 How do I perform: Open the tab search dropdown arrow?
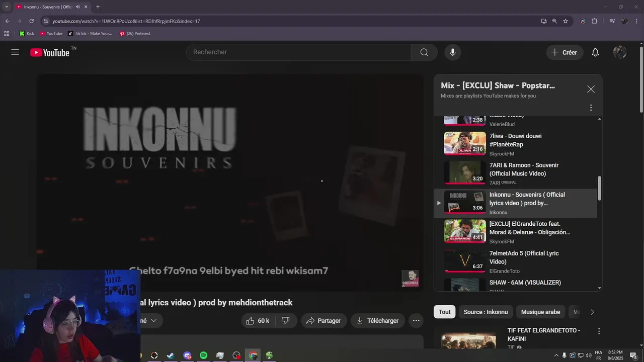click(7, 7)
